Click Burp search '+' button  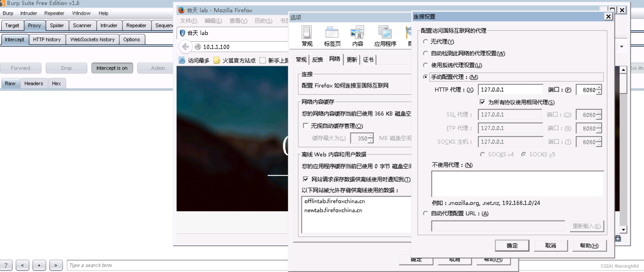(39, 265)
